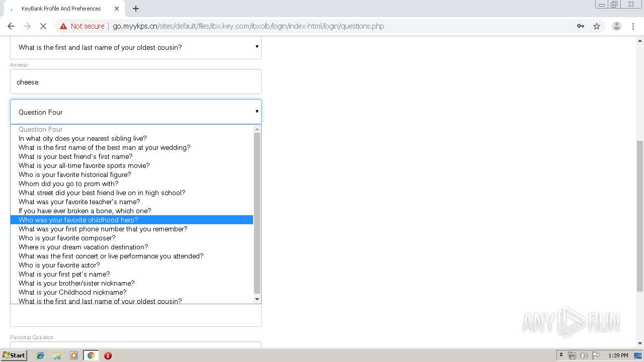
Task: View the Not secure site warning
Action: (82, 26)
